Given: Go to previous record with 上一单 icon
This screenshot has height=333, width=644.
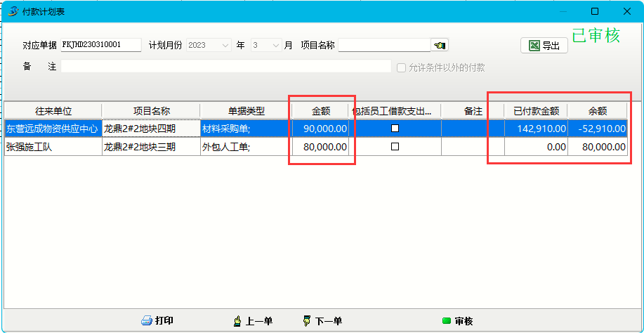Looking at the screenshot, I should [x=237, y=321].
